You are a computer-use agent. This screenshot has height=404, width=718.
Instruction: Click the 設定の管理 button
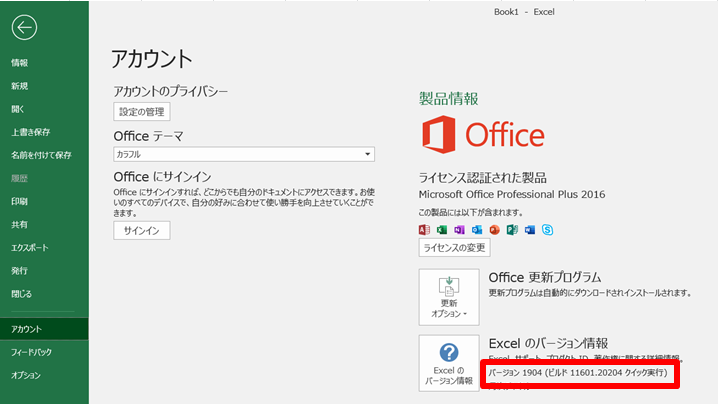coord(142,112)
